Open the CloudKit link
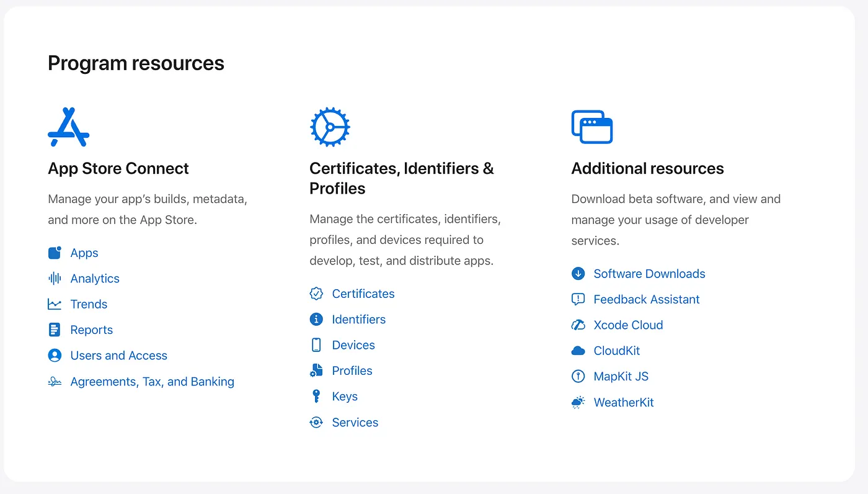The height and width of the screenshot is (494, 868). click(617, 351)
